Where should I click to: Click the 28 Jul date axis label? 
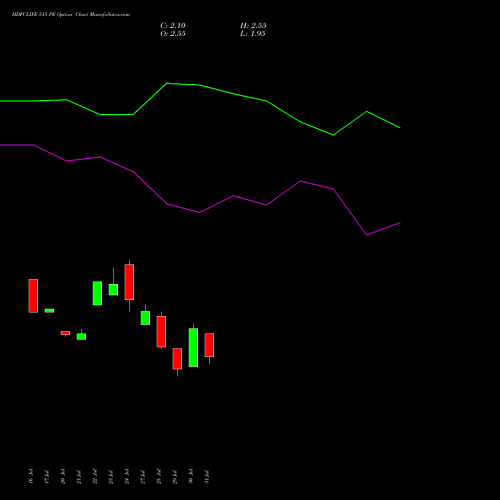[x=159, y=476]
